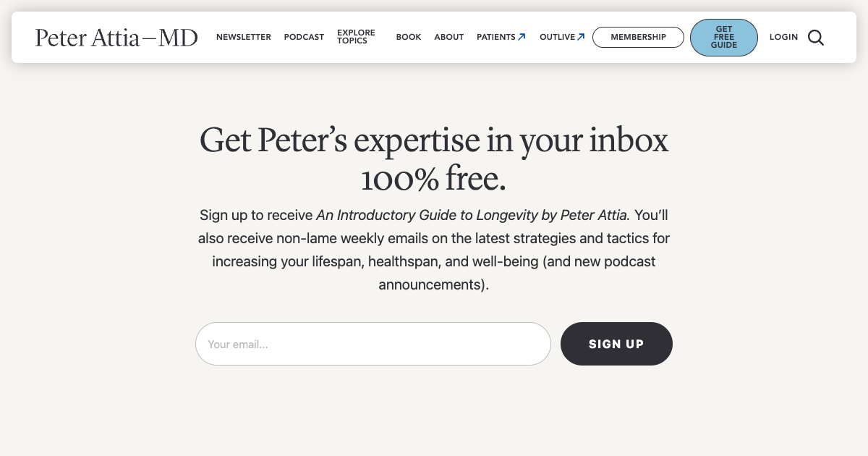Click the site logo to go home
868x456 pixels.
click(116, 38)
